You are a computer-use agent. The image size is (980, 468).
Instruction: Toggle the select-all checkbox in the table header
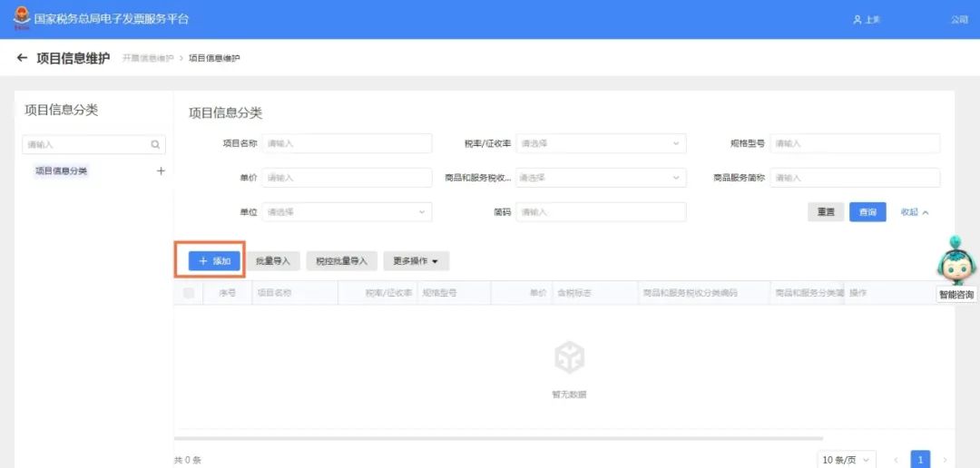click(189, 293)
